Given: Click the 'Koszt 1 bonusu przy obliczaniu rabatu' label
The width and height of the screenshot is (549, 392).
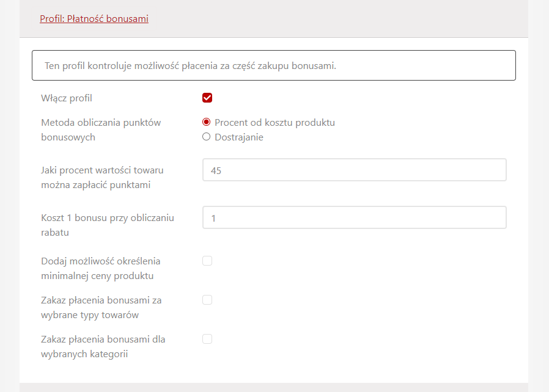Looking at the screenshot, I should click(x=108, y=225).
